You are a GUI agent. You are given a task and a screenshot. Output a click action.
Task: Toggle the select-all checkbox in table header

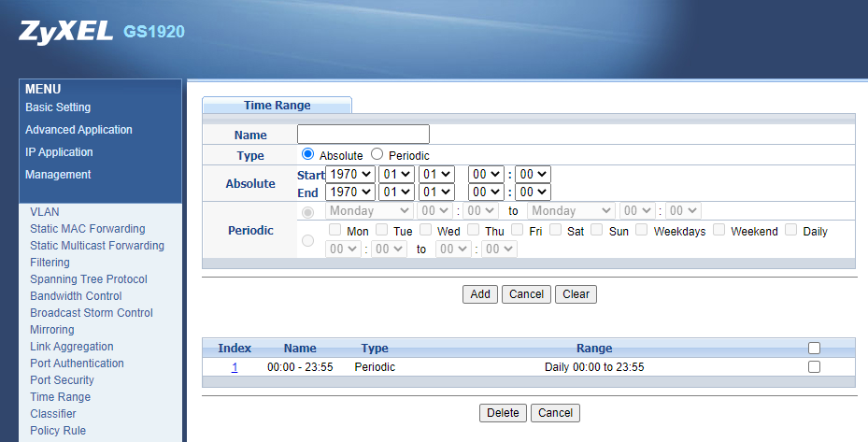[x=814, y=348]
